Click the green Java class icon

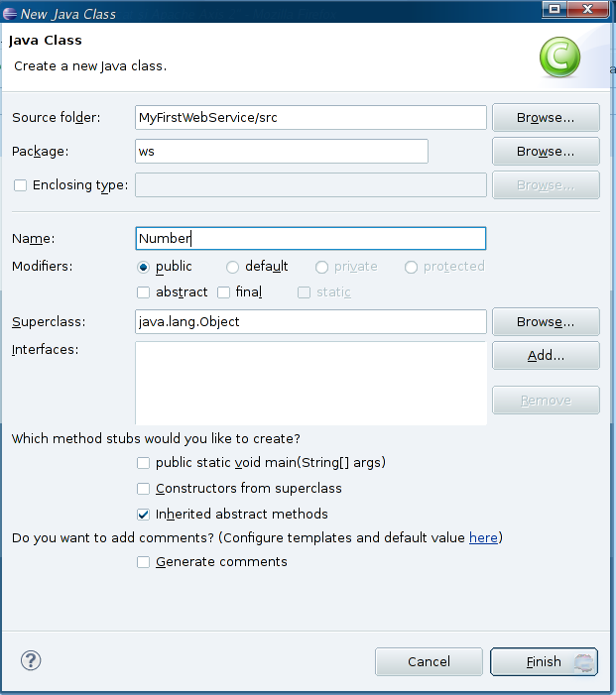[x=559, y=58]
